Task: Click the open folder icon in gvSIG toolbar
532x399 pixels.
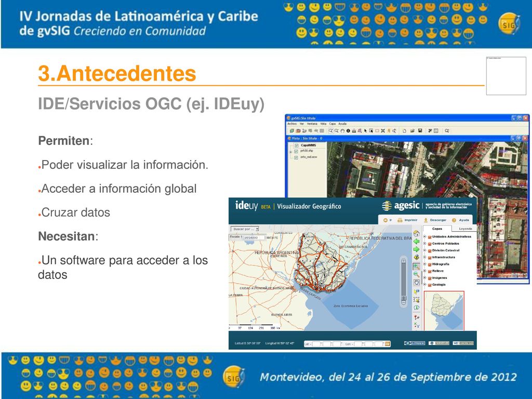Action: point(413,130)
